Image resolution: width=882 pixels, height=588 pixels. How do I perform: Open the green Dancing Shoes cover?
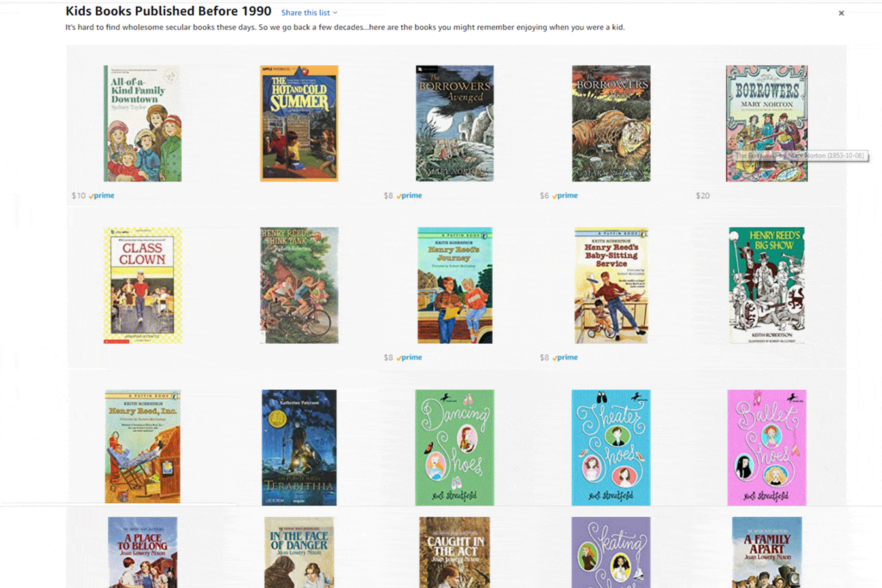pos(455,448)
